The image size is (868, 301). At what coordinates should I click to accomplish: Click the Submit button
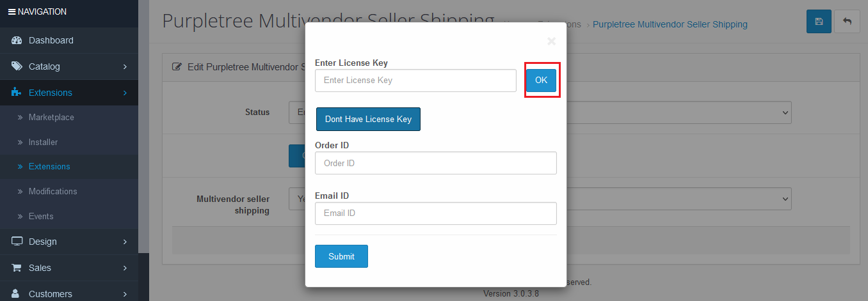tap(341, 256)
